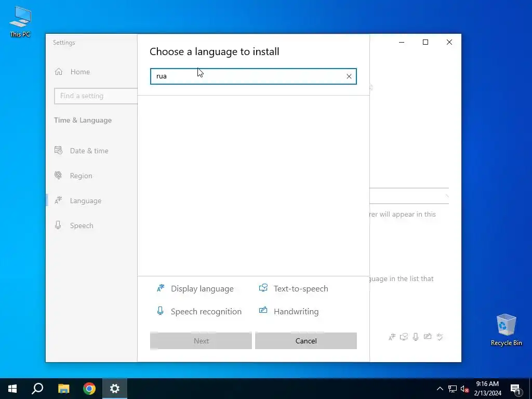Open the Language settings page
The width and height of the screenshot is (532, 399).
[86, 201]
